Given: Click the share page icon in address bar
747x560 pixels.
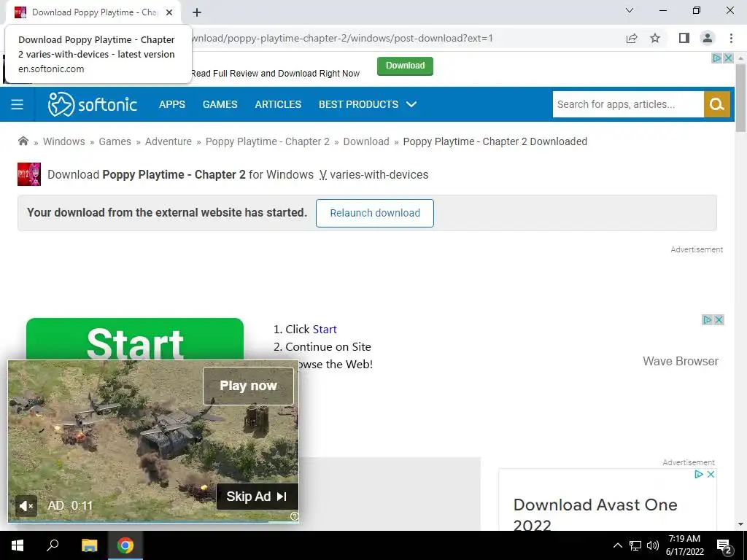Looking at the screenshot, I should 632,38.
